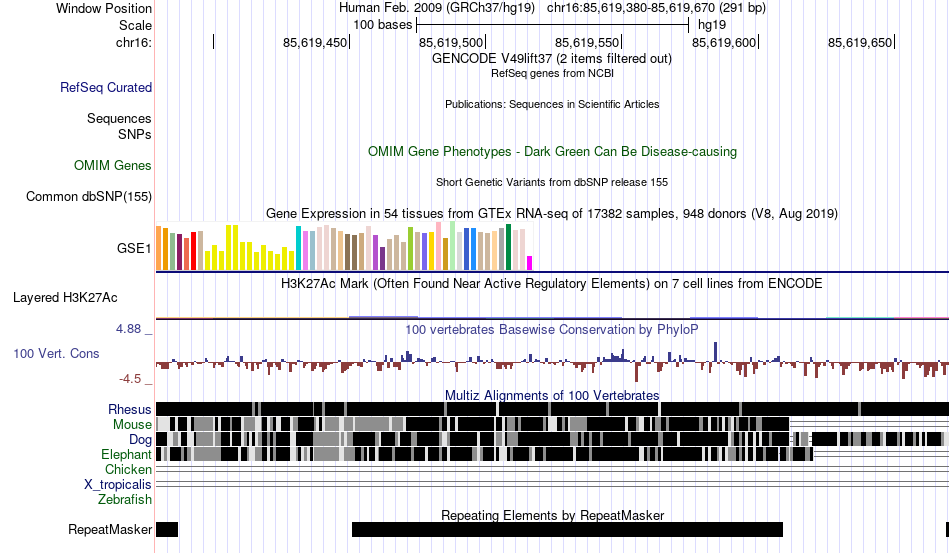This screenshot has height=553, width=950.
Task: Click the Common dbSNP(155) track label
Action: [89, 196]
